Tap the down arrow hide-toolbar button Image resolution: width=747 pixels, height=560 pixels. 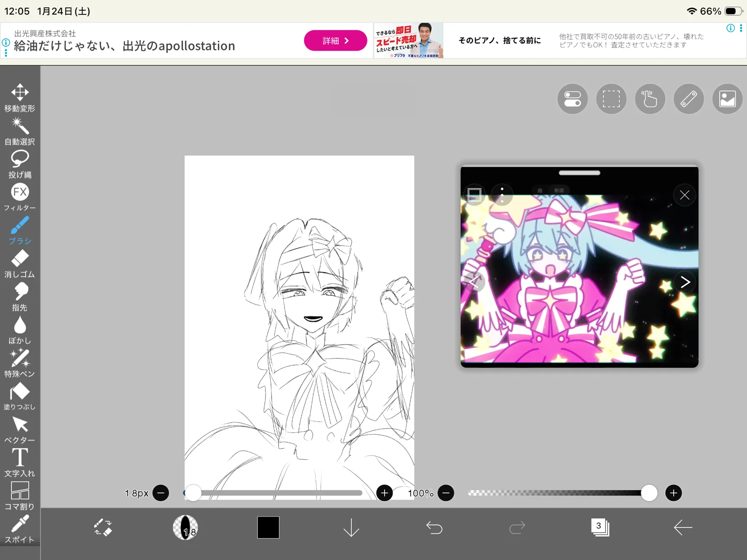pyautogui.click(x=351, y=528)
